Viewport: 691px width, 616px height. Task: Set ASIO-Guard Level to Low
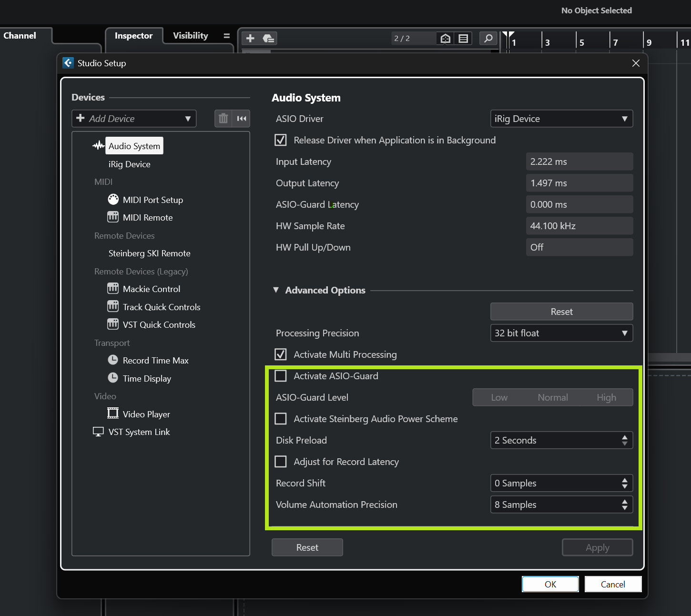(499, 397)
